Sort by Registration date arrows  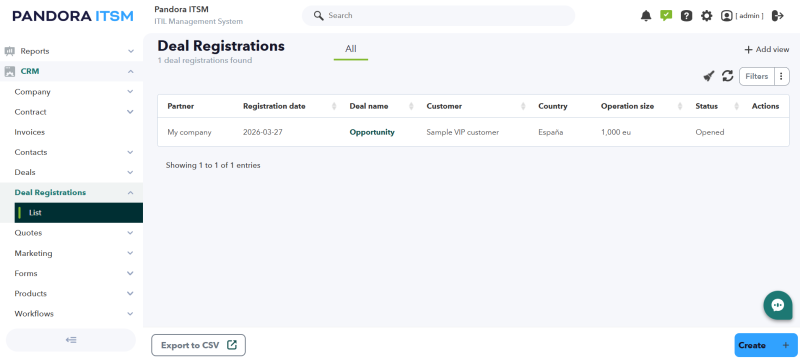(x=334, y=107)
